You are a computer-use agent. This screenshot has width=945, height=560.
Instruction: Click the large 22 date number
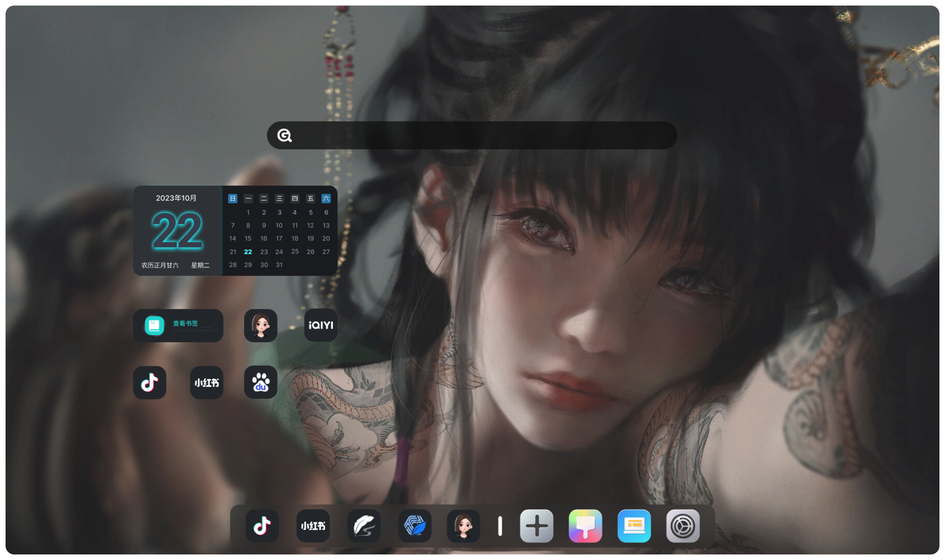coord(177,231)
